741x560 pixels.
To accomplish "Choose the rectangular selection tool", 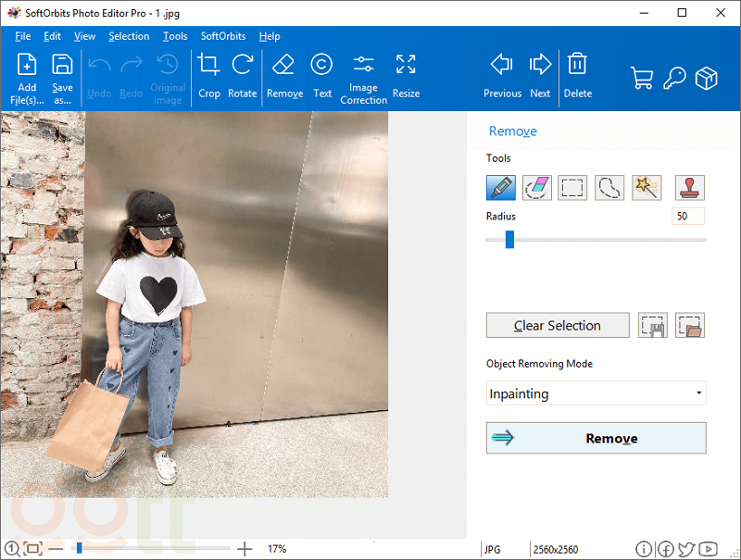I will pos(573,187).
